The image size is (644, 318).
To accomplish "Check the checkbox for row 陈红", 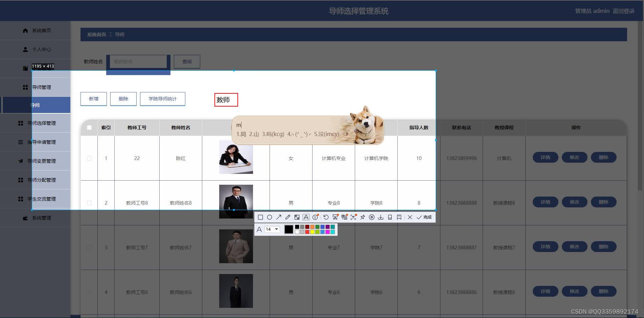I will tap(89, 158).
